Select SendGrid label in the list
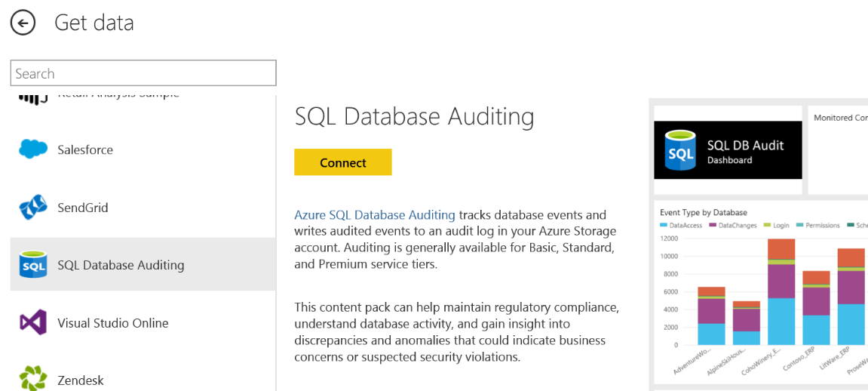The image size is (868, 391). point(83,208)
